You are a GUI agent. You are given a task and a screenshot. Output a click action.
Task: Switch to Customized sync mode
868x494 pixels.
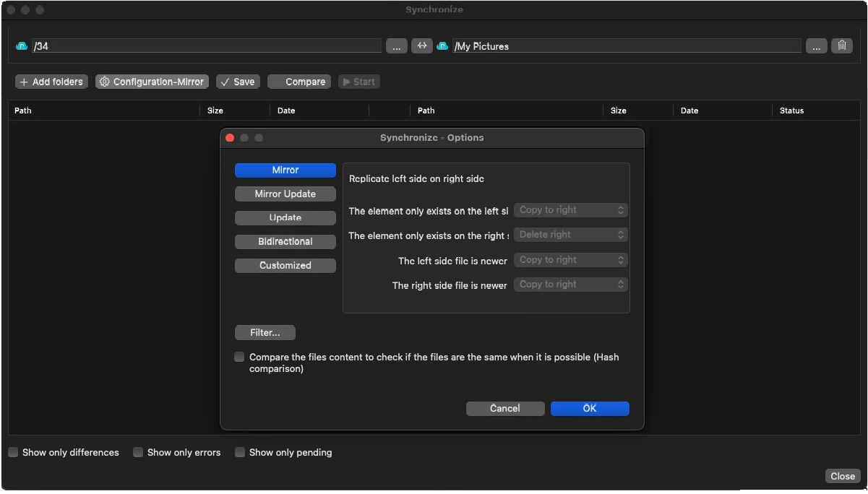click(285, 265)
